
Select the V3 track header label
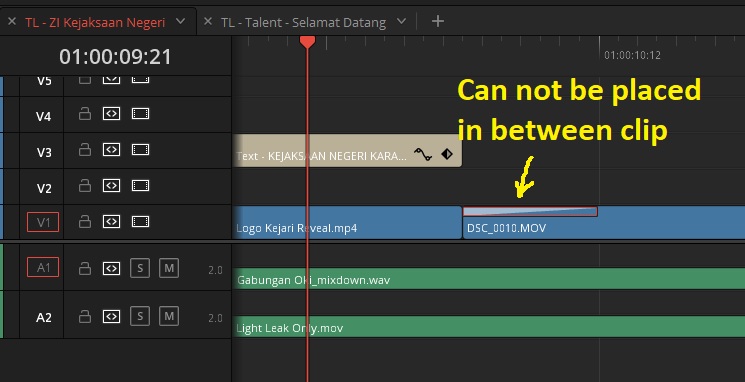(44, 152)
